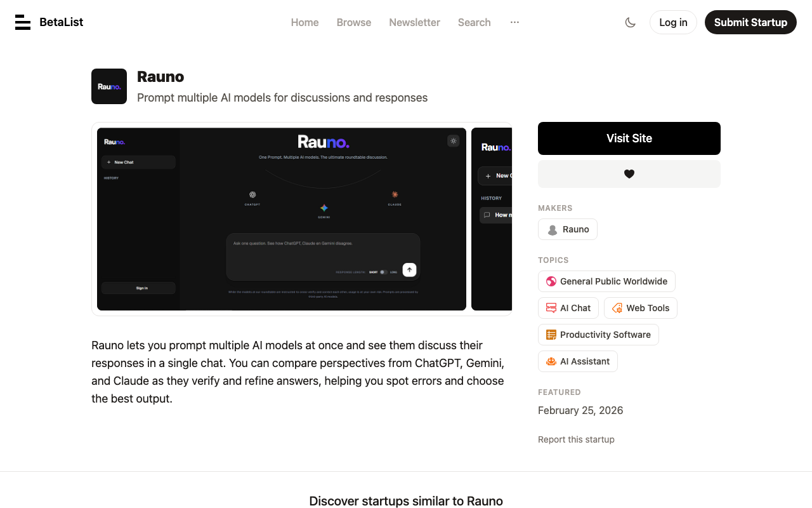Click Sign in inside the screenshot
The height and width of the screenshot is (508, 812).
pos(138,288)
